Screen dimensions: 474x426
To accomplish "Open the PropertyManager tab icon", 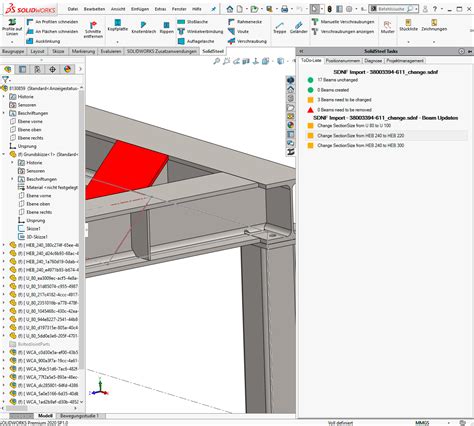I will pyautogui.click(x=22, y=69).
